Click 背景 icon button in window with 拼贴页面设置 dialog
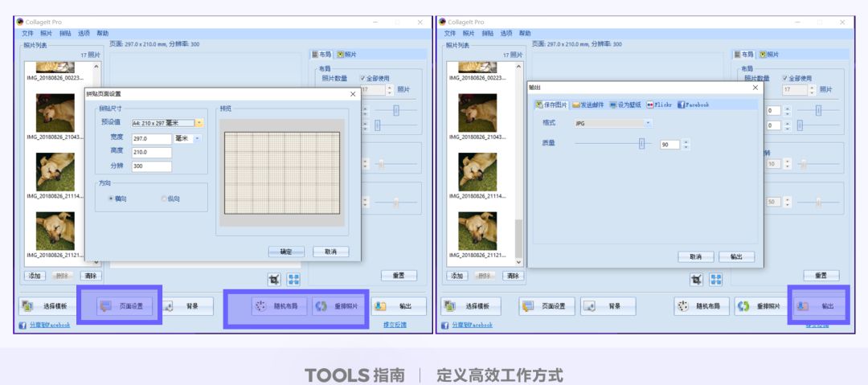 click(186, 306)
